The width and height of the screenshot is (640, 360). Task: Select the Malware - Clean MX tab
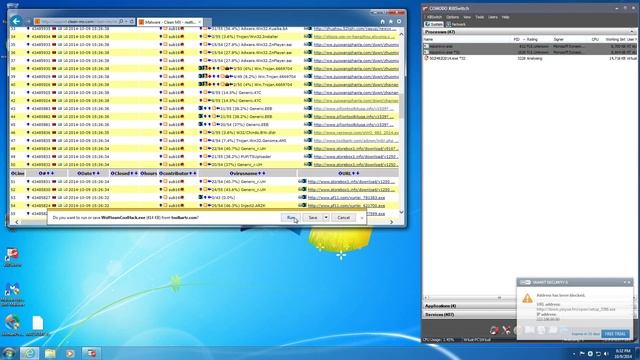pos(169,22)
